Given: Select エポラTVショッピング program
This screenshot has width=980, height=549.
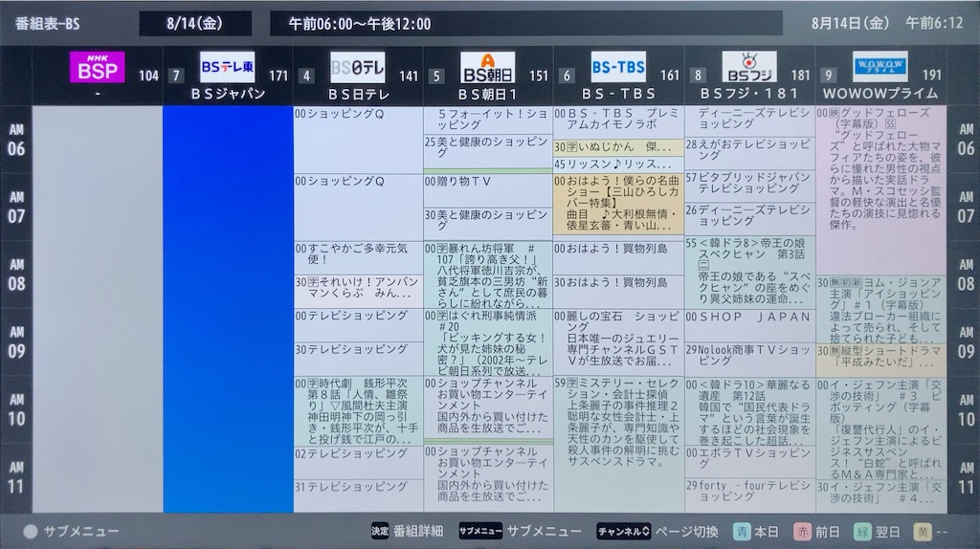Looking at the screenshot, I should point(750,462).
